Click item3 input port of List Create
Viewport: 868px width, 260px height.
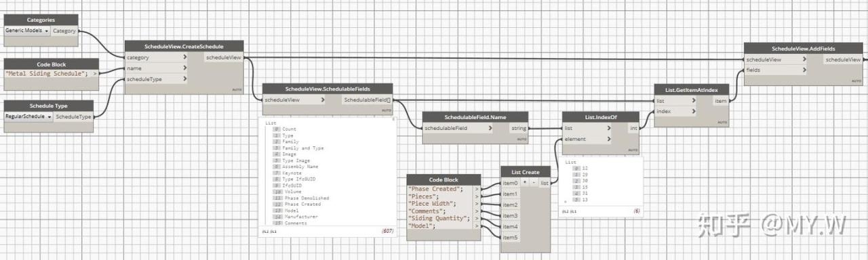click(511, 215)
